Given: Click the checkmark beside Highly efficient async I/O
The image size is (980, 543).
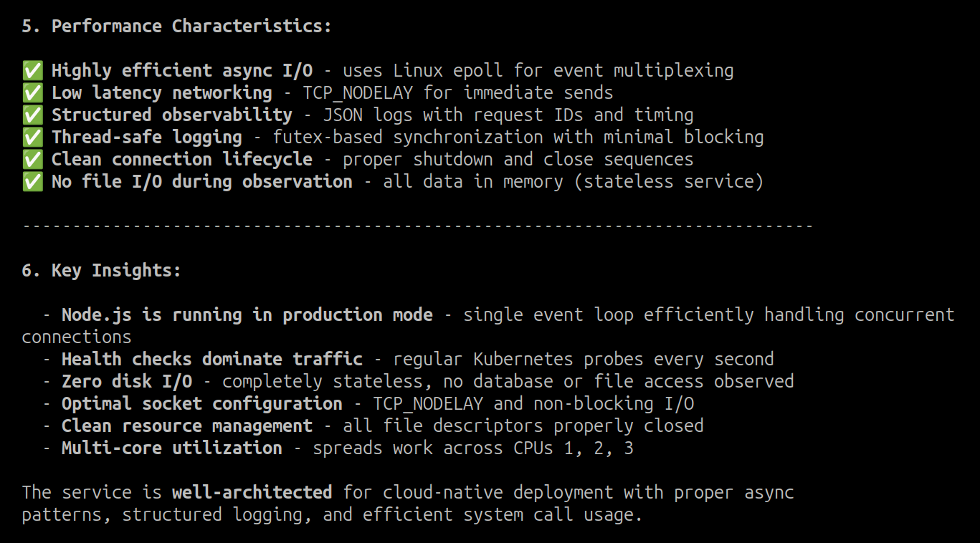Looking at the screenshot, I should coord(32,70).
